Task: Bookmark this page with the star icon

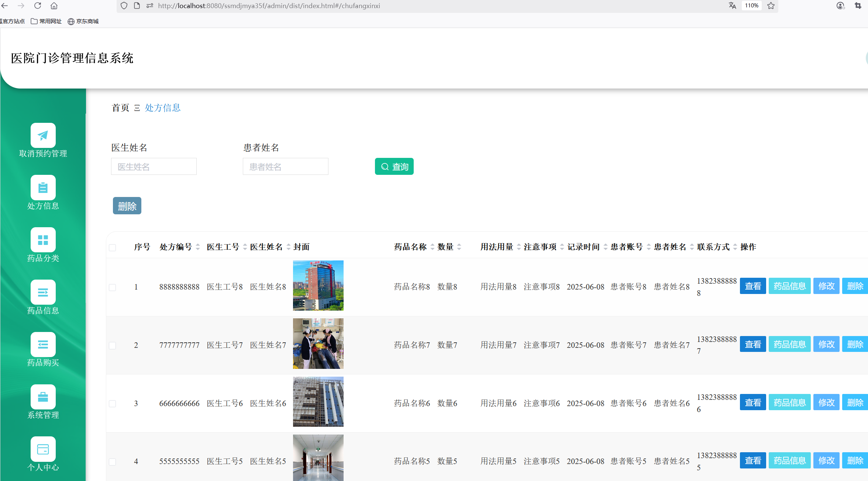Action: tap(771, 6)
